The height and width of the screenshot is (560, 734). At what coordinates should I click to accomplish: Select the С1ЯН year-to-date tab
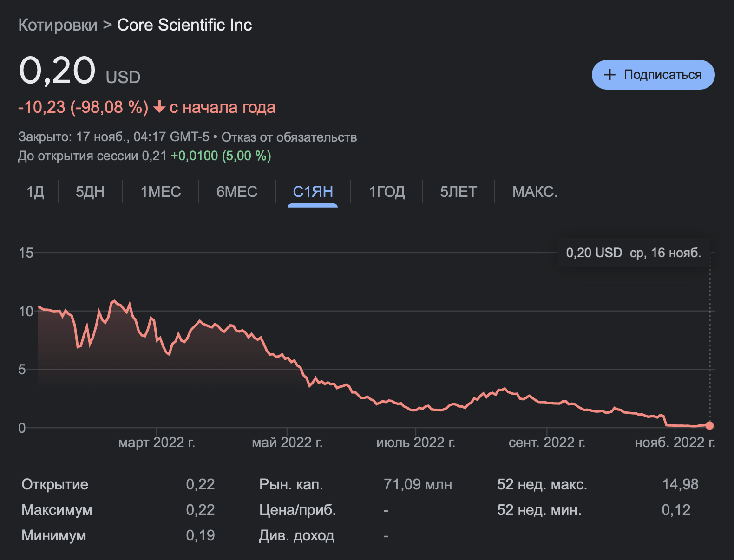tap(313, 192)
